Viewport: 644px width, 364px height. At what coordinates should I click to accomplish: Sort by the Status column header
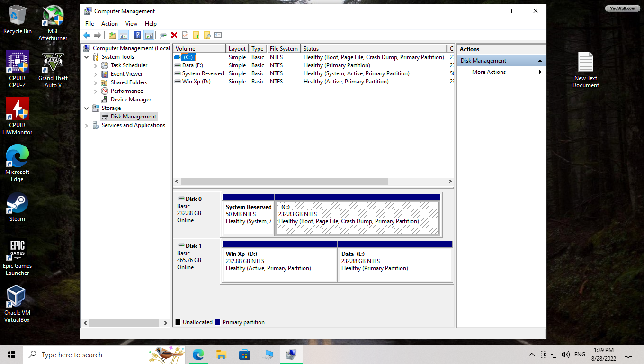coord(374,49)
